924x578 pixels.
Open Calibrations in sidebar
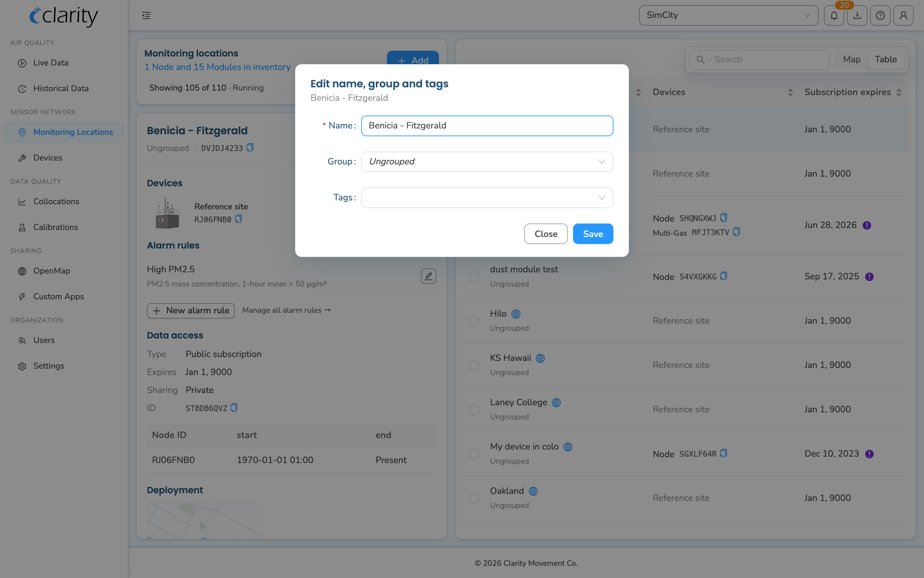click(64, 227)
